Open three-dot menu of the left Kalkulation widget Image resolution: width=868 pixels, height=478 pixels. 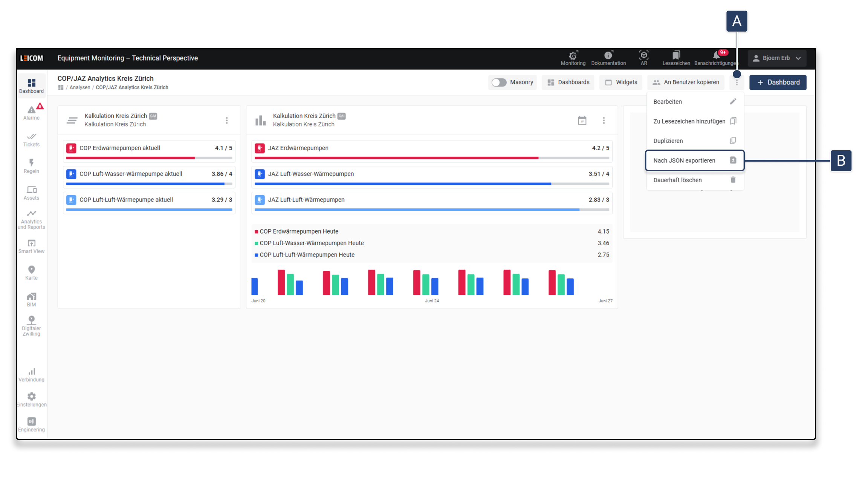click(226, 121)
